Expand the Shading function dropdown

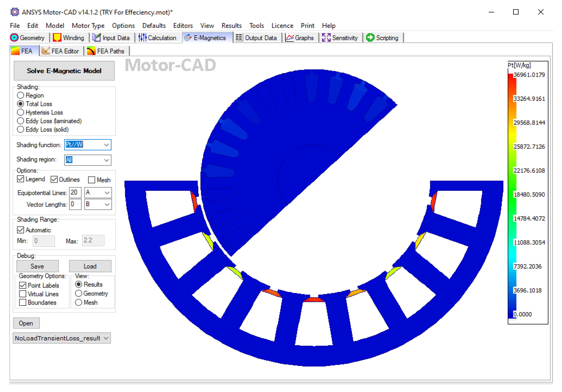(x=106, y=145)
